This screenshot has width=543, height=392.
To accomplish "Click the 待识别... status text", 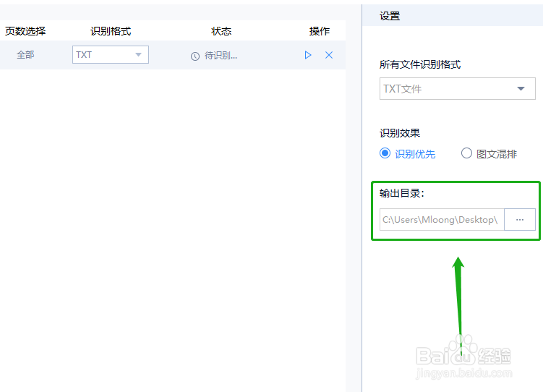I will tap(221, 56).
